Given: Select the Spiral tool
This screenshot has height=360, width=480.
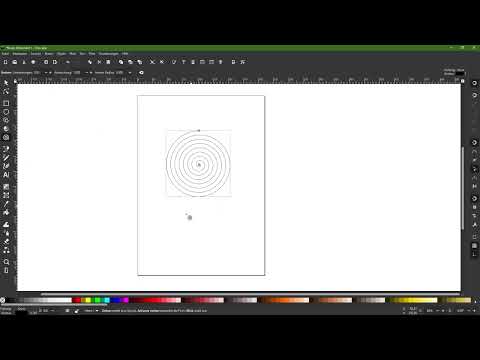Looking at the screenshot, I should (x=6, y=137).
